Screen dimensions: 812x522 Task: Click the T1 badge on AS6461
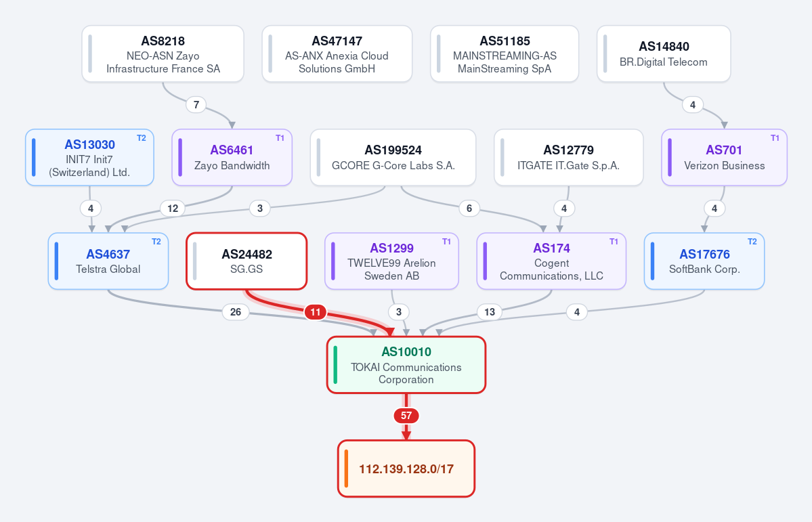click(x=280, y=137)
